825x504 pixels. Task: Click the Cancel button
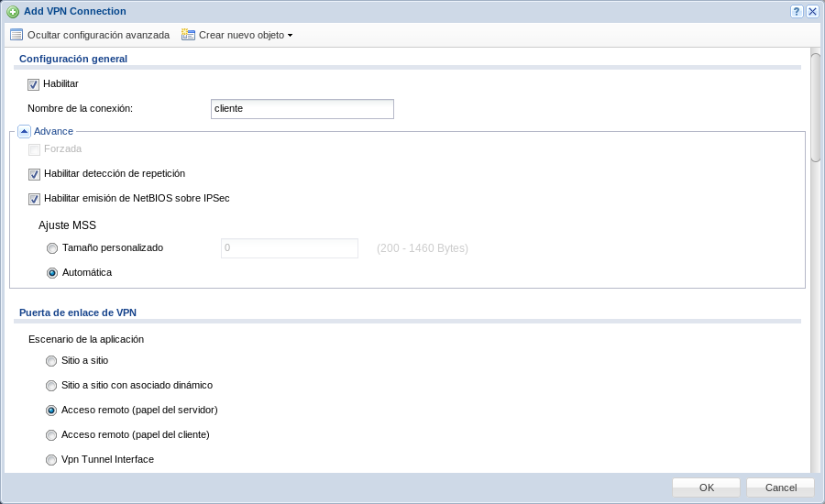(780, 488)
